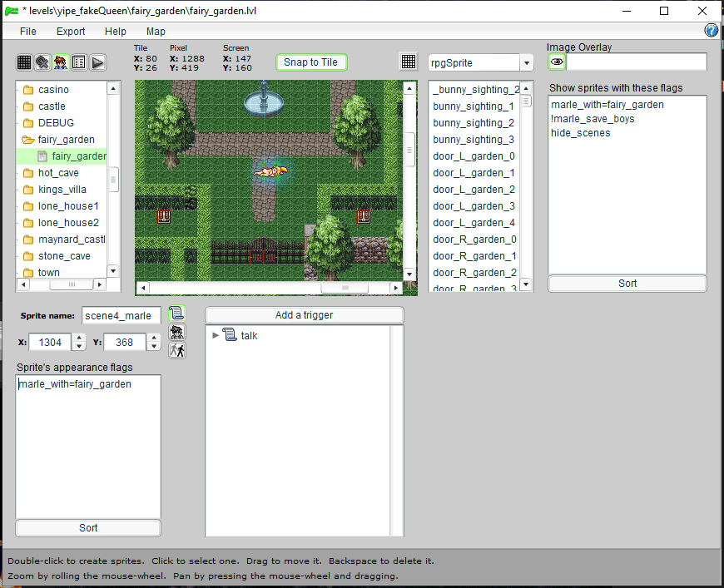Click the scroll script icon beside sprite name
724x588 pixels.
[176, 314]
